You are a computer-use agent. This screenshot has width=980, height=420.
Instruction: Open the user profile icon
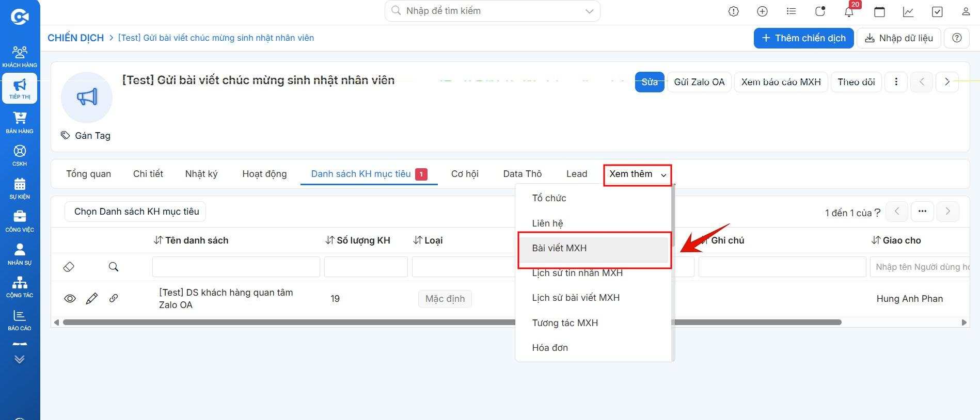point(966,11)
